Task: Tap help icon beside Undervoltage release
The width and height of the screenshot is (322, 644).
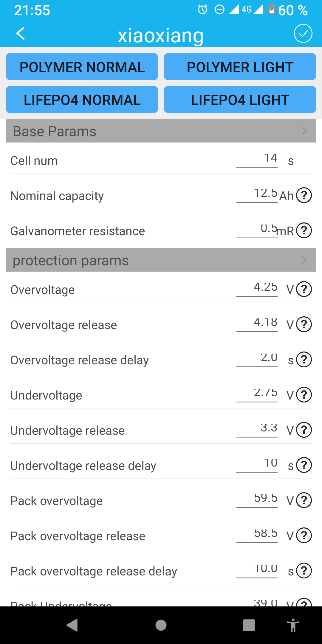Action: [304, 430]
